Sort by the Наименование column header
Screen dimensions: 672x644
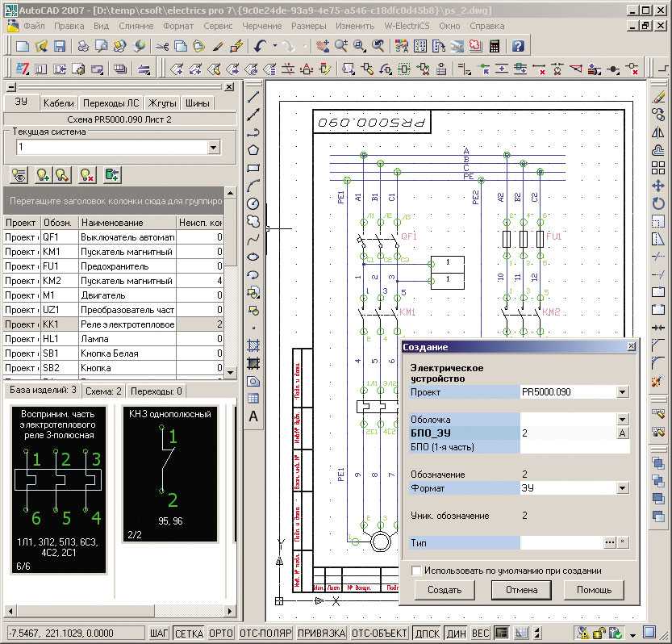(127, 223)
